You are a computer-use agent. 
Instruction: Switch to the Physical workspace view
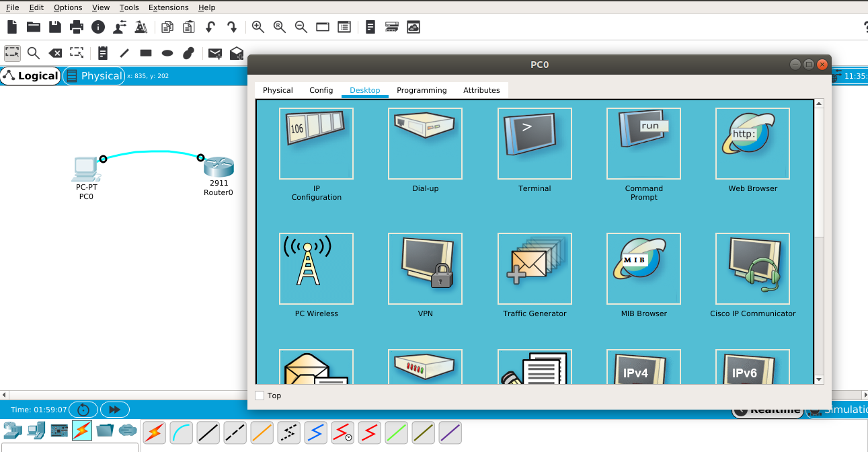tap(94, 76)
